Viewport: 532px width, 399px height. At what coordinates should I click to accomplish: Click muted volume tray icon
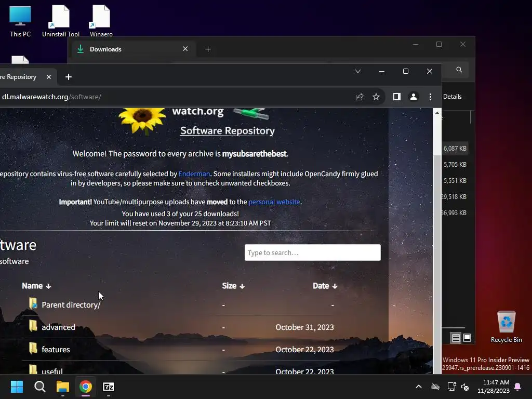tap(465, 387)
